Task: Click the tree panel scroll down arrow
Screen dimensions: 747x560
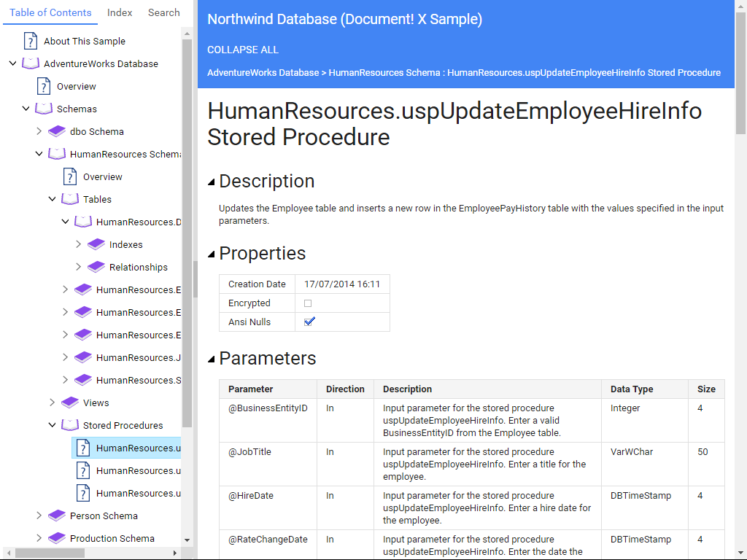Action: click(187, 540)
